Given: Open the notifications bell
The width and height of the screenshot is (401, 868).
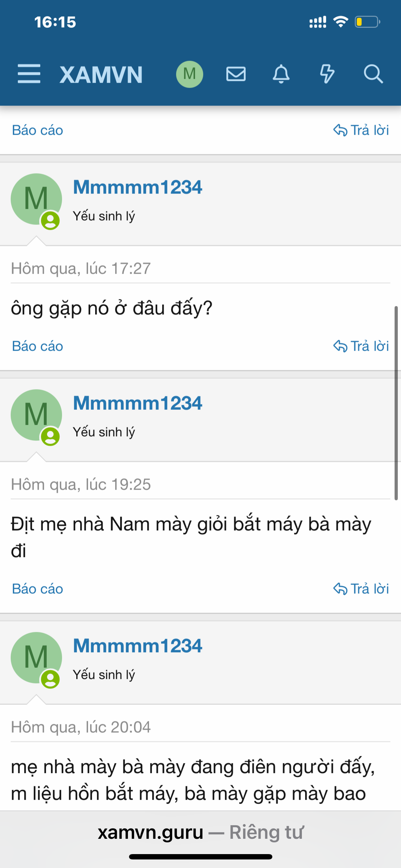Looking at the screenshot, I should pyautogui.click(x=281, y=74).
